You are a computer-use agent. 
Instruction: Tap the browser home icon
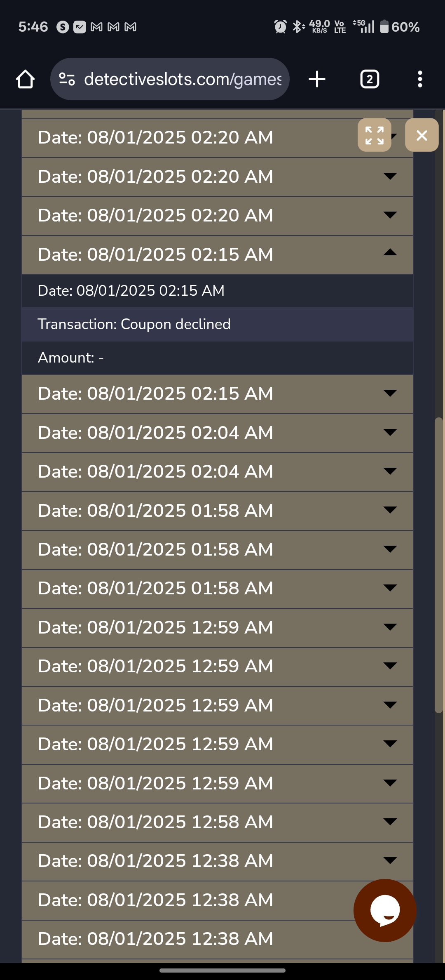pyautogui.click(x=25, y=79)
